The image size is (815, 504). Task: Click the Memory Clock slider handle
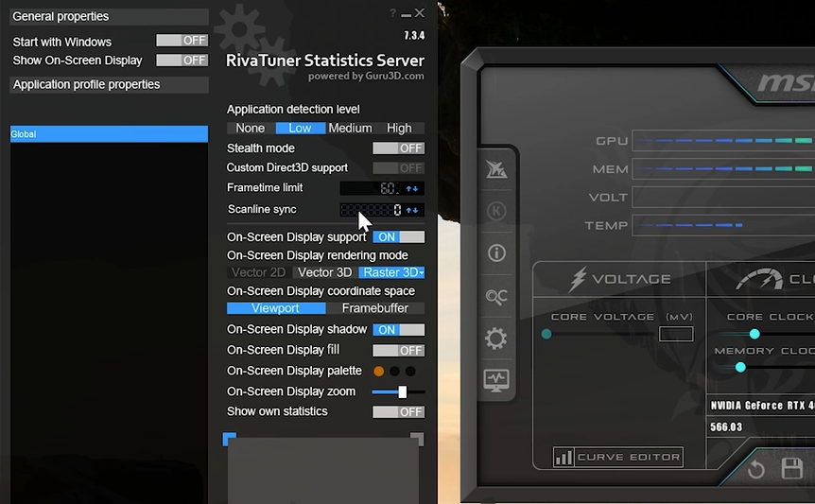click(740, 368)
